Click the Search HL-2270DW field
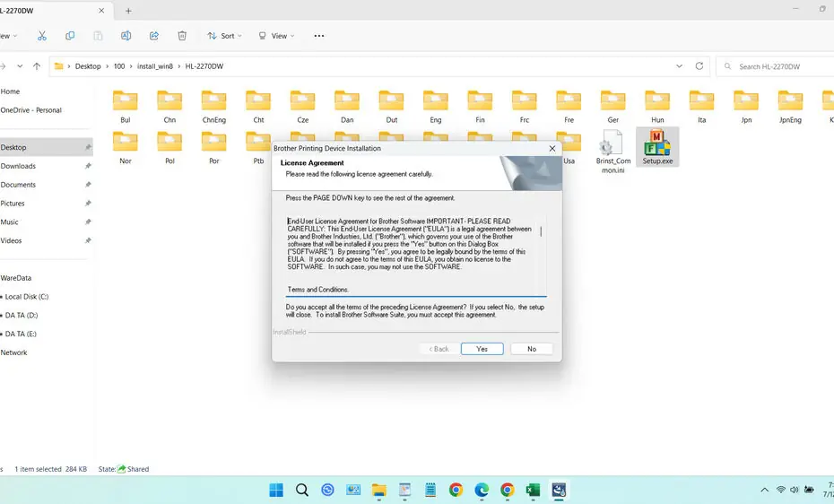 (x=776, y=66)
